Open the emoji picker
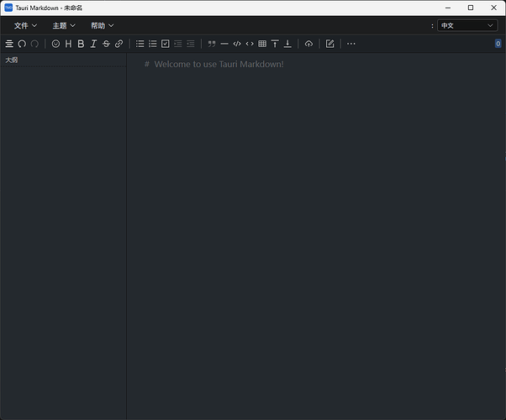Screen dimensions: 506x420 55,44
